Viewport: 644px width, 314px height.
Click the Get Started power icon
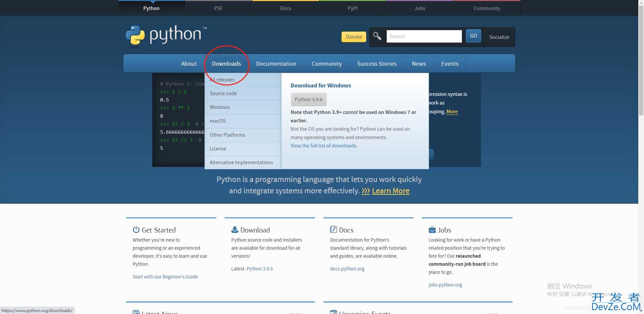136,230
